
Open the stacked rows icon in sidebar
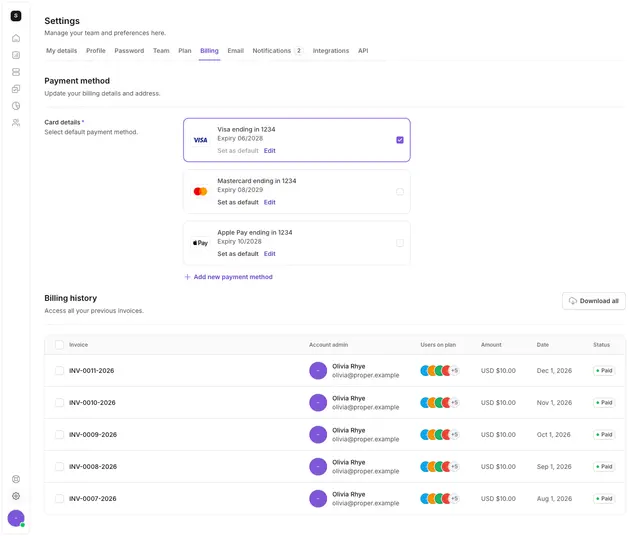click(16, 72)
